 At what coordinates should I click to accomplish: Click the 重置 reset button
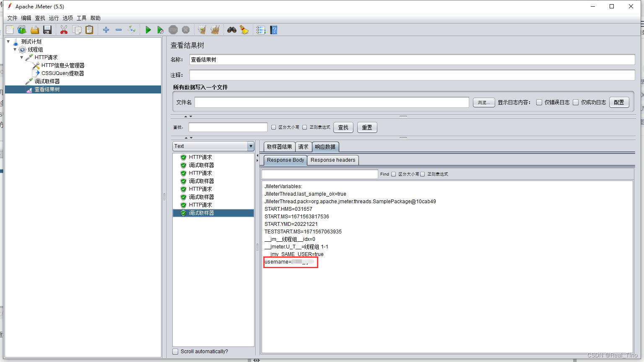(367, 127)
